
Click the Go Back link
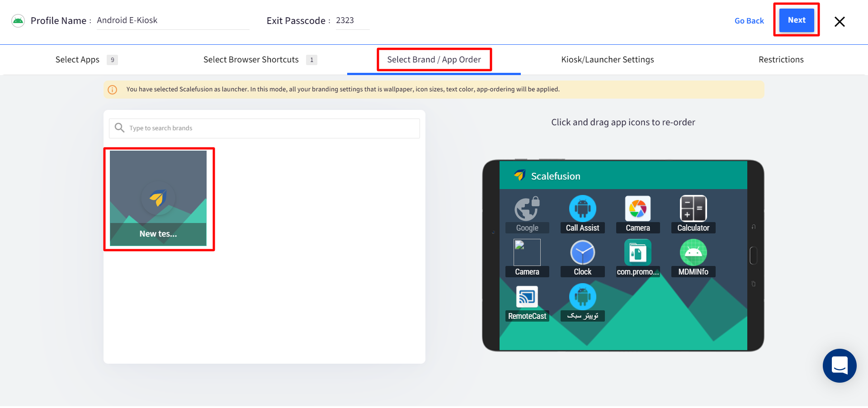[749, 21]
